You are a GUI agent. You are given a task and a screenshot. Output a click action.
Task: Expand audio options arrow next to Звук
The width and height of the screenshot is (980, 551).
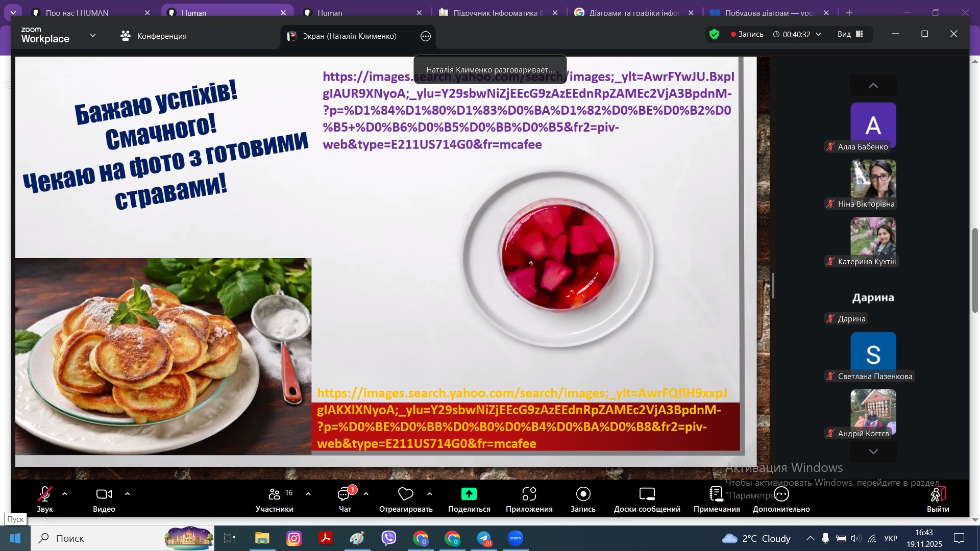tap(65, 494)
